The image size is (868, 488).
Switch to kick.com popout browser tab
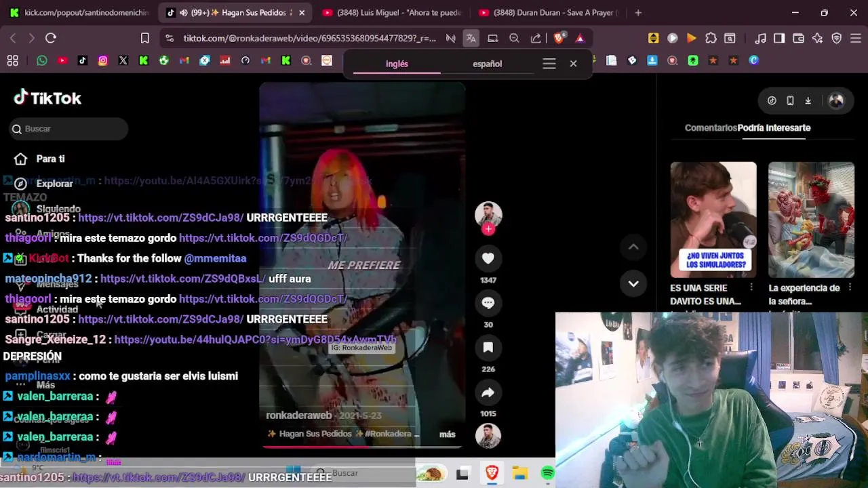pos(79,12)
